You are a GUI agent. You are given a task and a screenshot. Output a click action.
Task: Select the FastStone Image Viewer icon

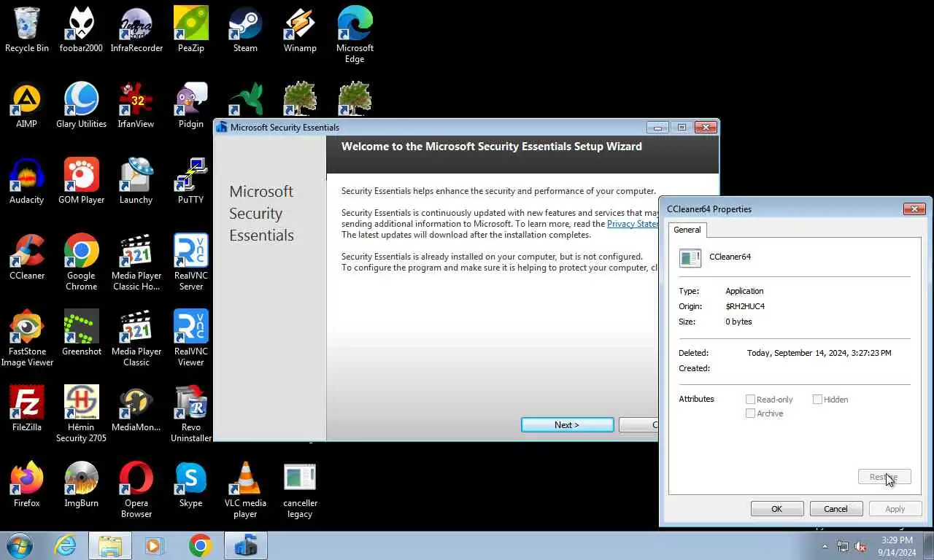[x=27, y=338]
